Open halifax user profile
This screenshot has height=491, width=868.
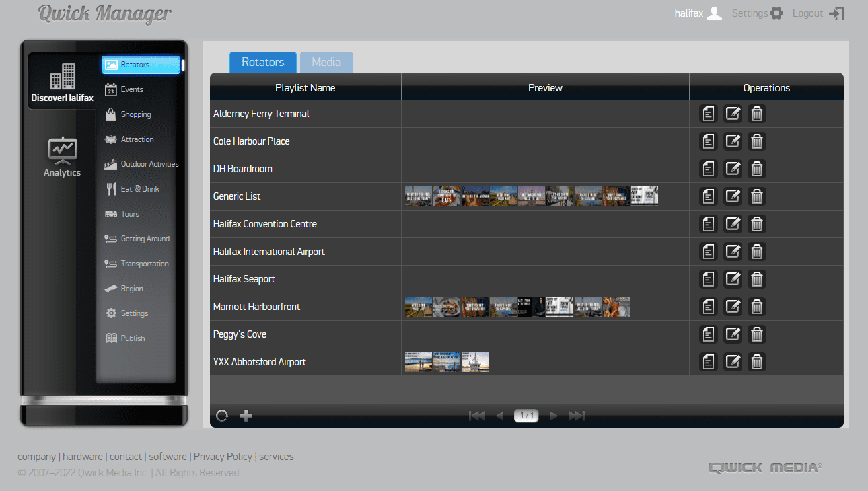[698, 13]
